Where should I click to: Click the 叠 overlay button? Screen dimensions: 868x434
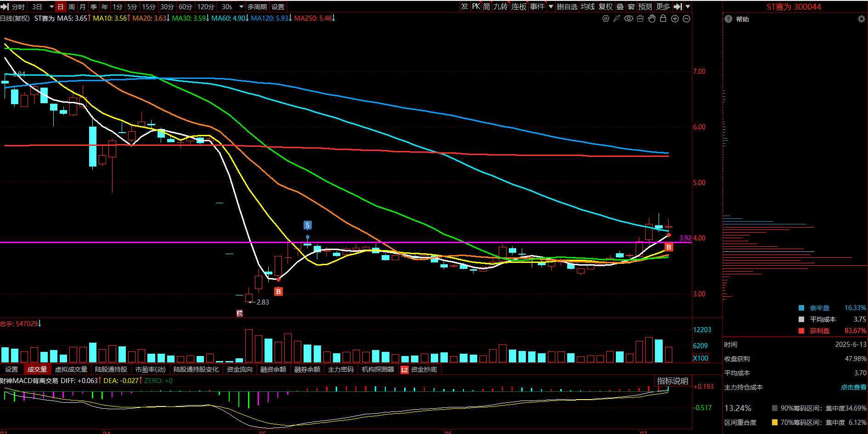click(x=620, y=6)
